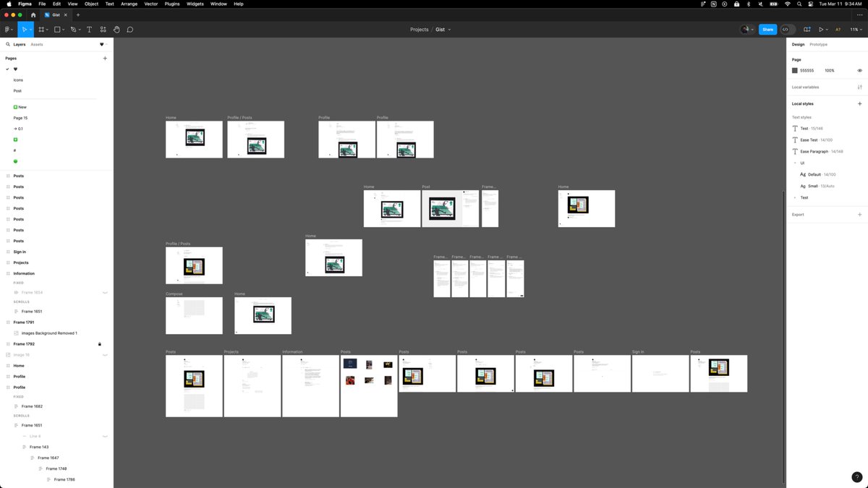868x488 pixels.
Task: Click the Wi-Fi status icon
Action: (787, 4)
